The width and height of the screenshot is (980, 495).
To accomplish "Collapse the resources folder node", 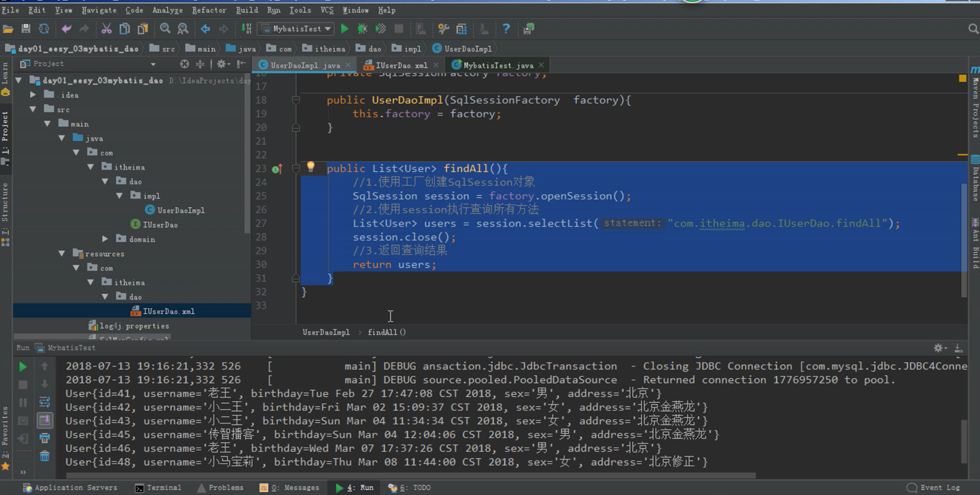I will [x=62, y=253].
